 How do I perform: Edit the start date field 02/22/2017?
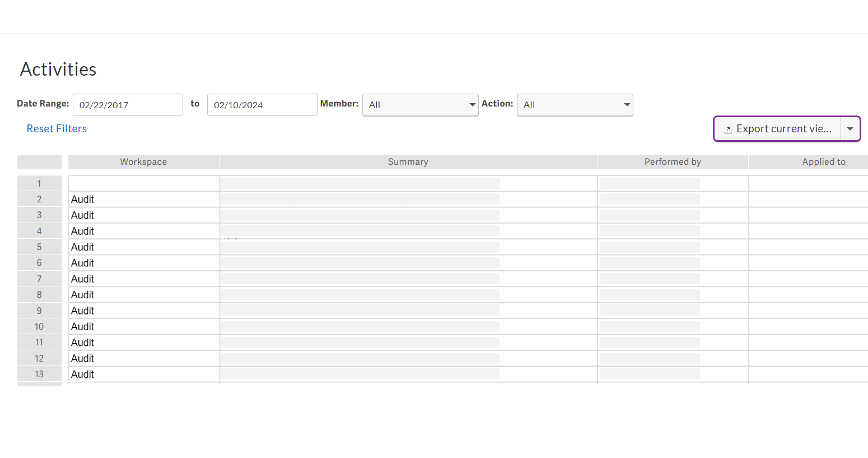point(128,105)
